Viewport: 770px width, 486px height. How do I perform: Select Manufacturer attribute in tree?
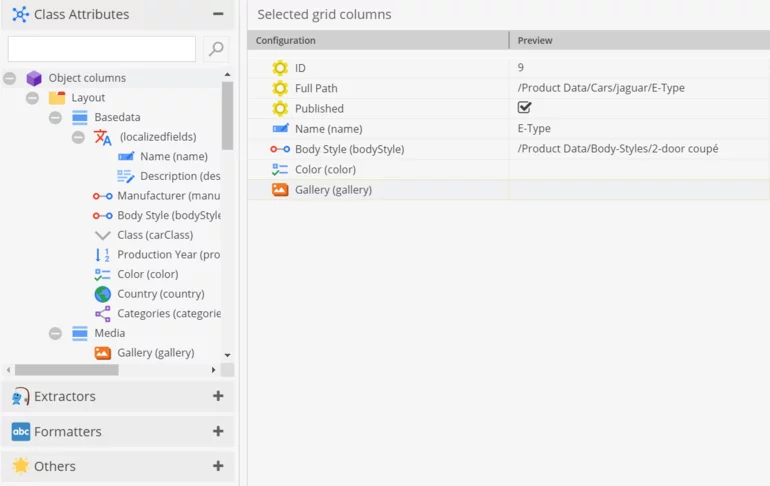168,196
